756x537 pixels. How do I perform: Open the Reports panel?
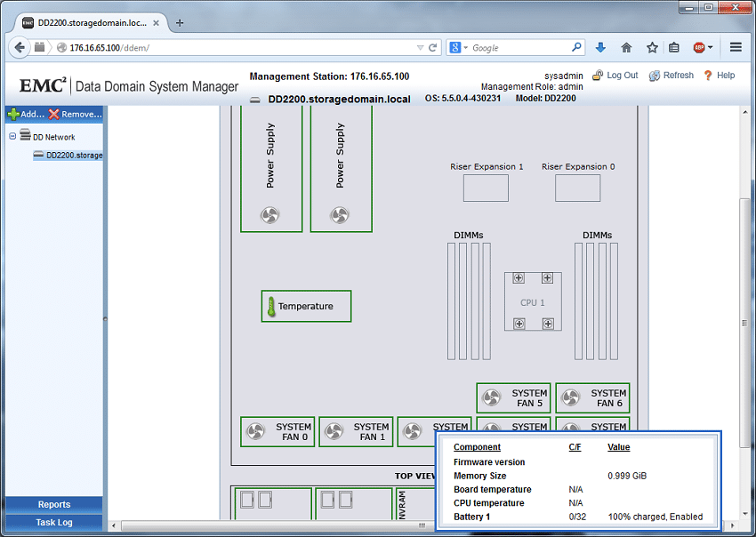tap(54, 504)
